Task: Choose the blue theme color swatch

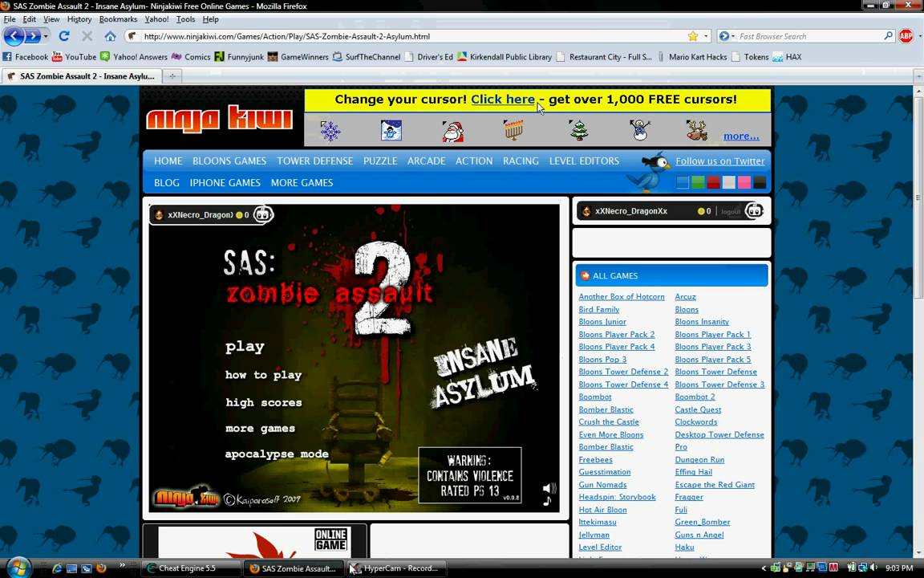Action: pyautogui.click(x=683, y=182)
